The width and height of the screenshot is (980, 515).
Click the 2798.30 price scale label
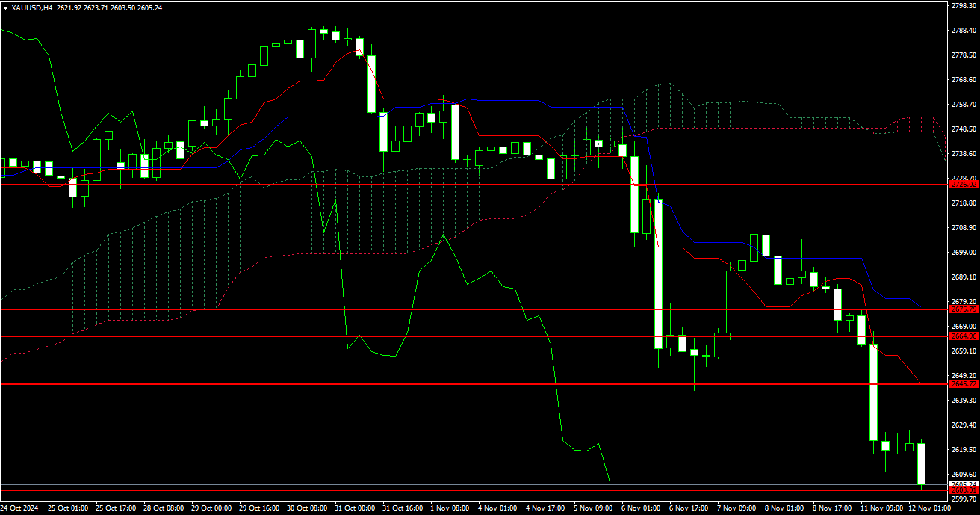tap(964, 6)
